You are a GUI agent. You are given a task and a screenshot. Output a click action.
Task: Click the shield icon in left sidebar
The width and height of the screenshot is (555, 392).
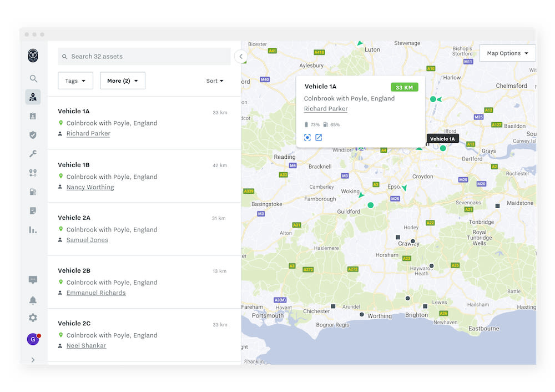pos(33,134)
